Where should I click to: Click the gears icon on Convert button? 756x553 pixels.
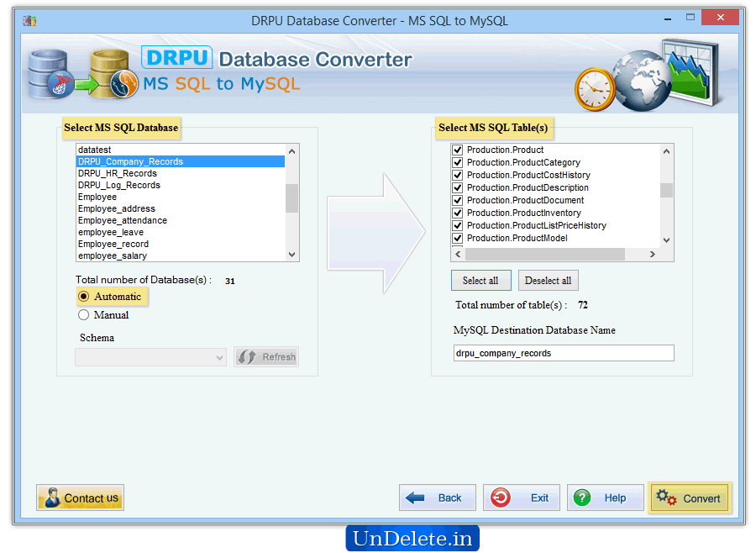pyautogui.click(x=666, y=498)
